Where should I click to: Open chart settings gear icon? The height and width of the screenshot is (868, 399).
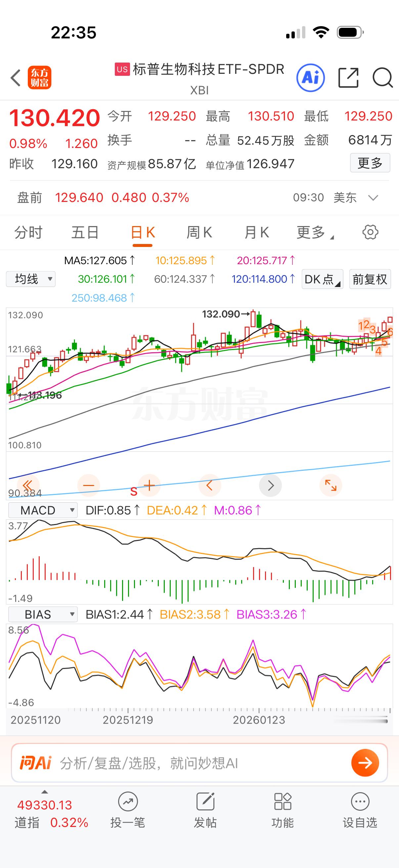[x=370, y=232]
